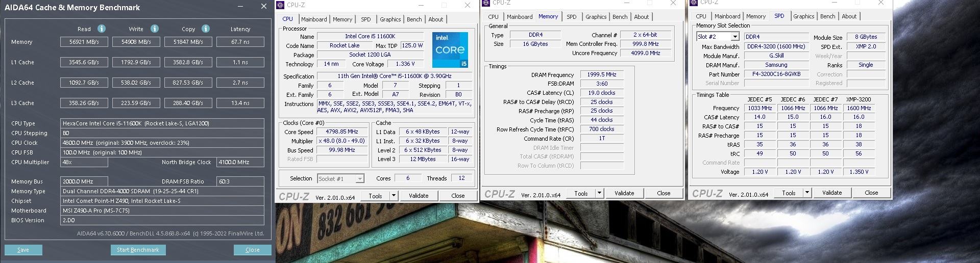Click the CPU-Z app icon in first window title
Viewport: 980px width, 263px height.
coord(280,5)
